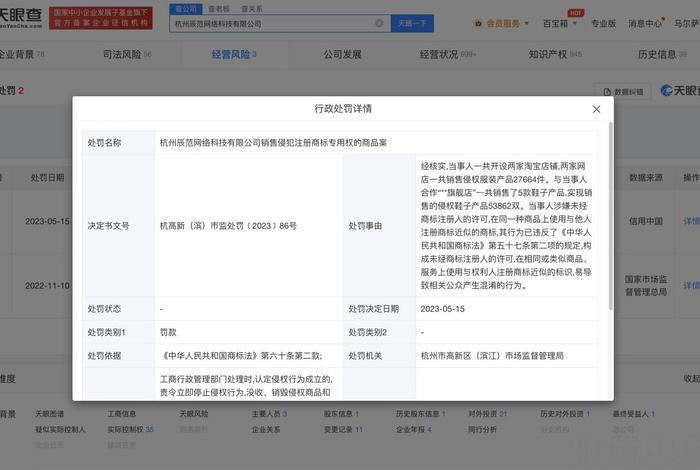Screen dimensions: 700x470
Task: Select the 处罚名称 value text
Action: coord(273,143)
